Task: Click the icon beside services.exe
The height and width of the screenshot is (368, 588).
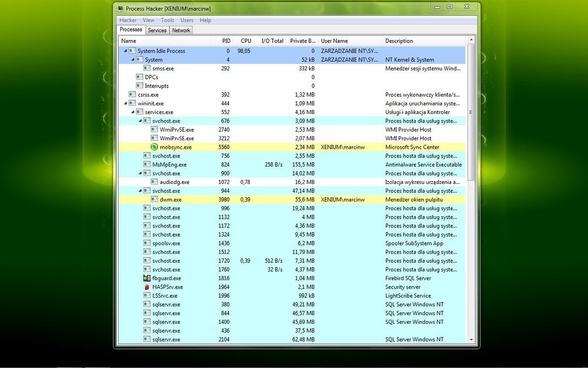Action: pyautogui.click(x=140, y=112)
